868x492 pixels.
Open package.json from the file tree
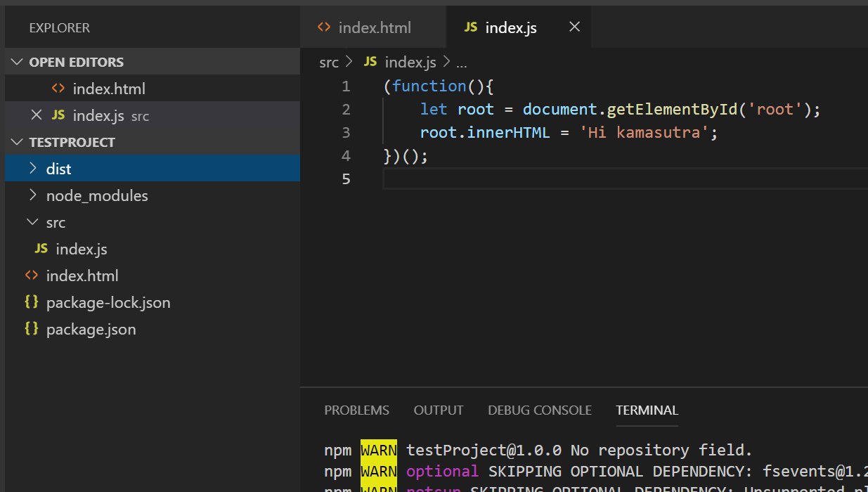click(91, 329)
